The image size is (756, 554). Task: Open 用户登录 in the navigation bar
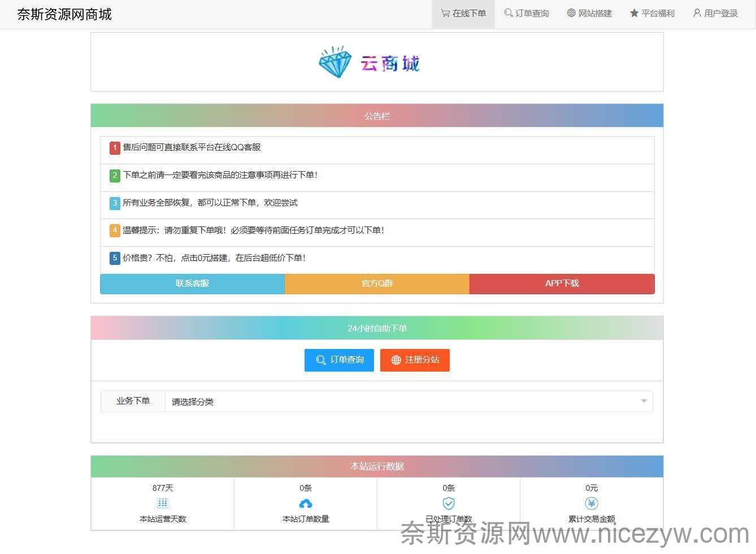coord(715,14)
